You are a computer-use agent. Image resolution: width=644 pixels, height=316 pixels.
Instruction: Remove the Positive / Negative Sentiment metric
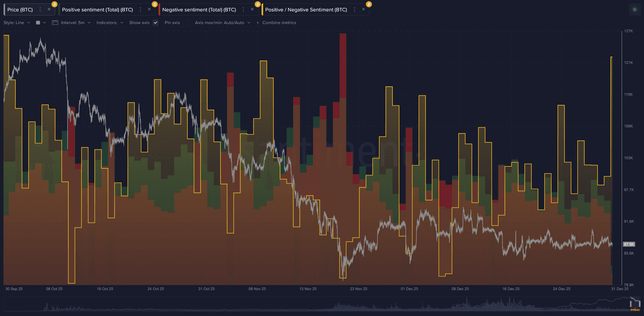pyautogui.click(x=364, y=10)
